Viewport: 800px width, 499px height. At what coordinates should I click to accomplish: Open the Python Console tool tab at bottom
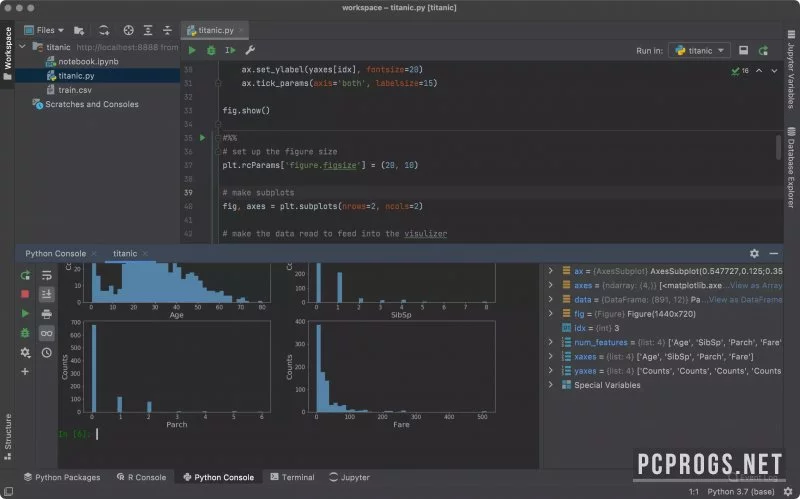(218, 477)
